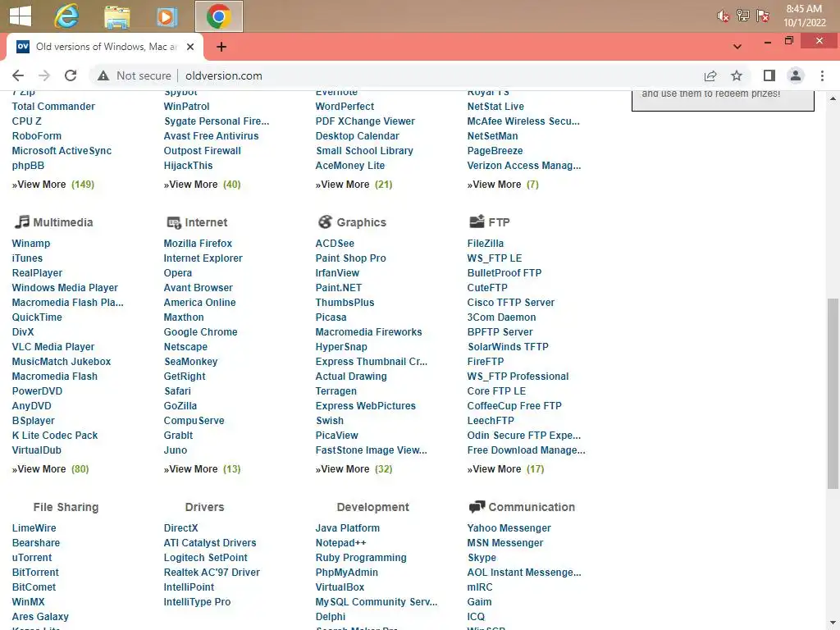Open the DirectX link
Viewport: 840px width, 630px height.
tap(180, 527)
